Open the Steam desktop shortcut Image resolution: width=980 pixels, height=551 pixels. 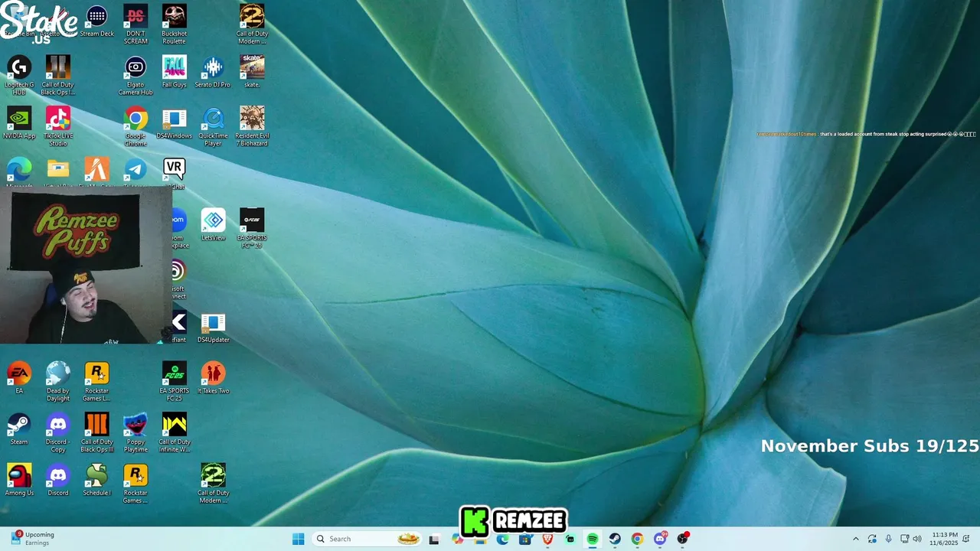click(x=19, y=429)
